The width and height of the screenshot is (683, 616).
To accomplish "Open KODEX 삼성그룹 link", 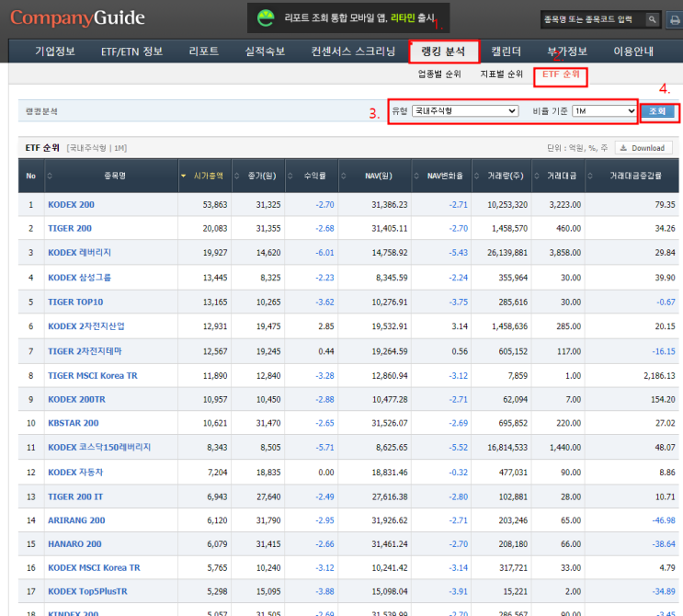I will click(79, 278).
